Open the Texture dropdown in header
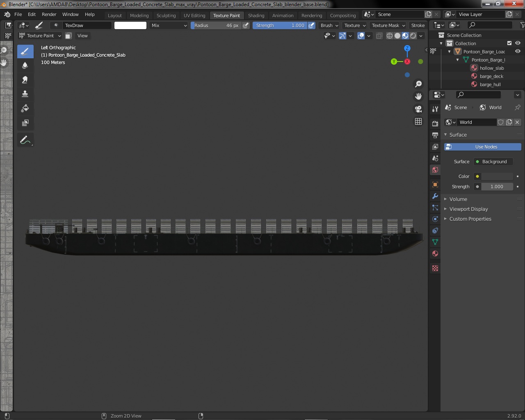This screenshot has height=420, width=525. 355,25
